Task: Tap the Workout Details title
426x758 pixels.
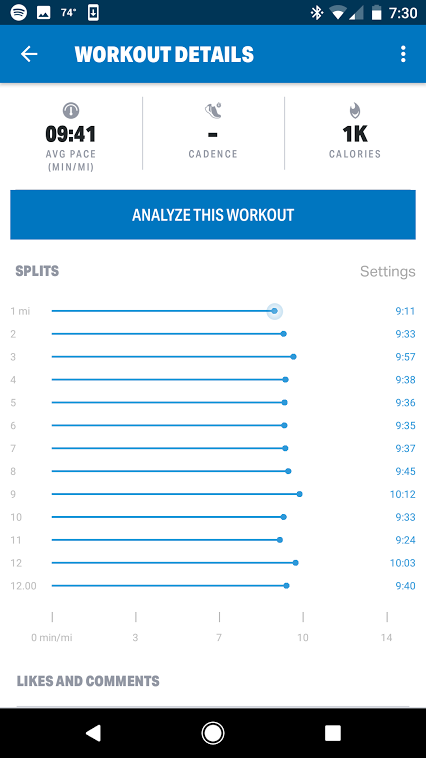Action: click(164, 54)
